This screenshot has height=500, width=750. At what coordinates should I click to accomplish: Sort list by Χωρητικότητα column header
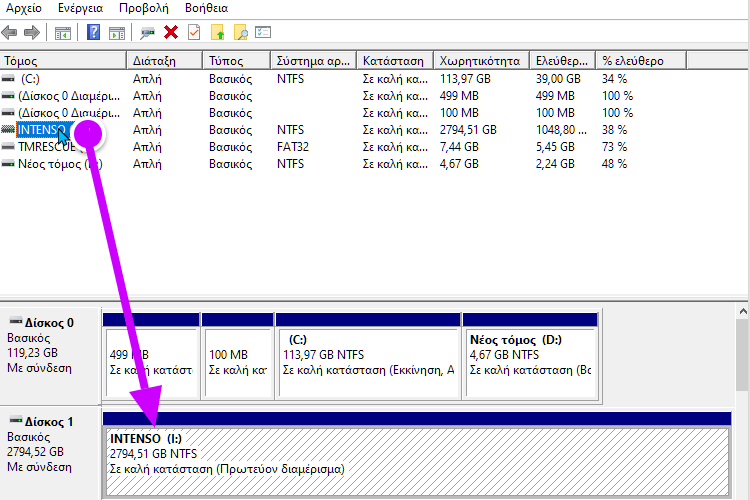pos(480,61)
